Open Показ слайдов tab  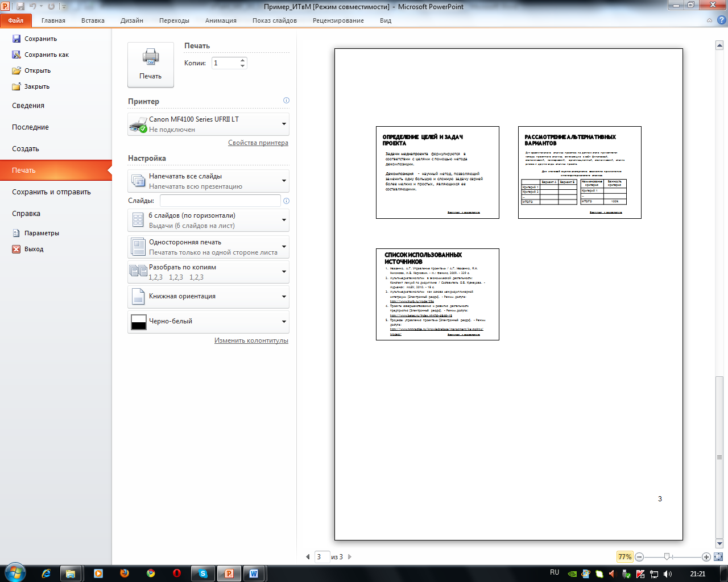point(275,20)
